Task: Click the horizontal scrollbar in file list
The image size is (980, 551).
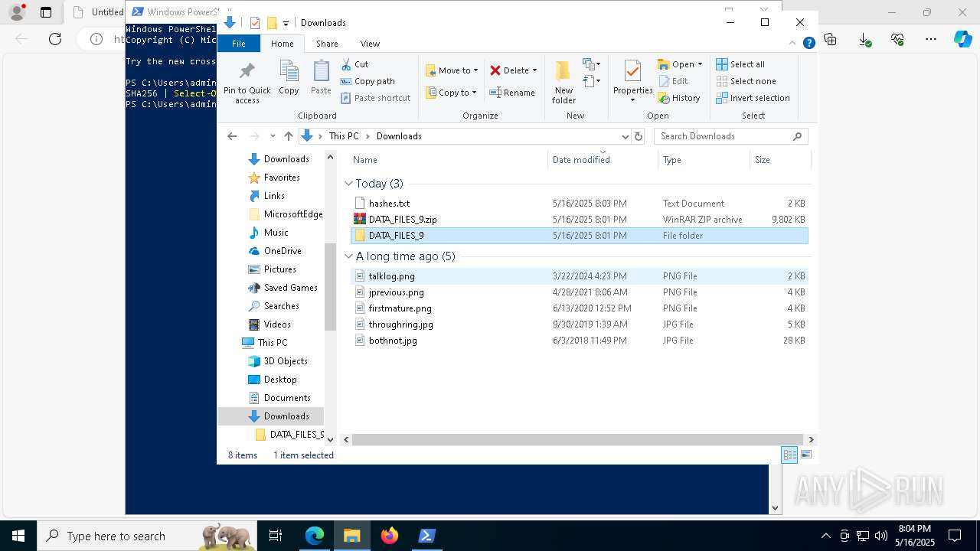Action: [x=578, y=440]
